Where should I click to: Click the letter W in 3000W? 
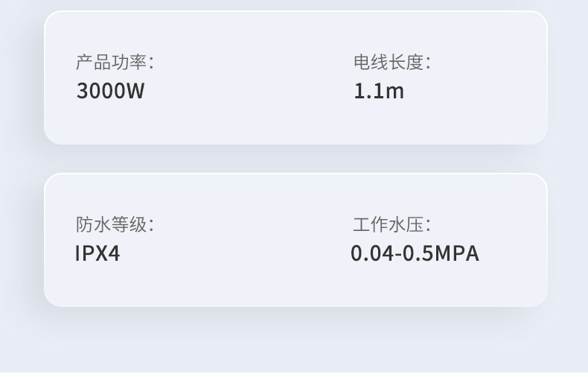pos(135,91)
